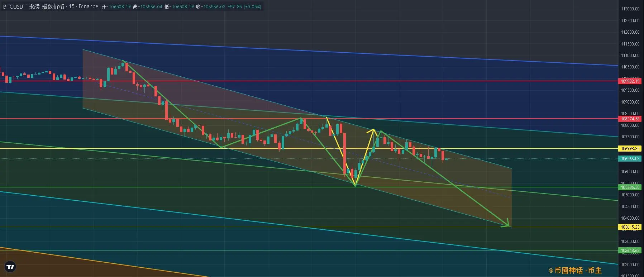Click the TradingView logo icon

click(x=10, y=267)
